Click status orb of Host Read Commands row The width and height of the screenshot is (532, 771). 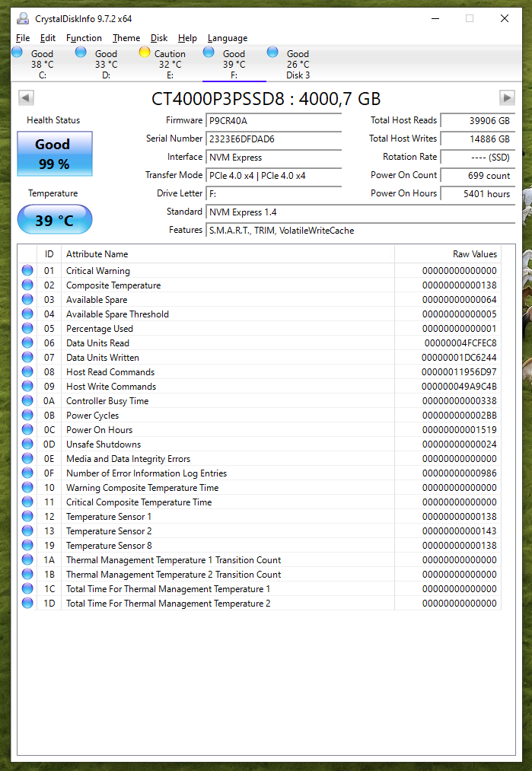27,371
